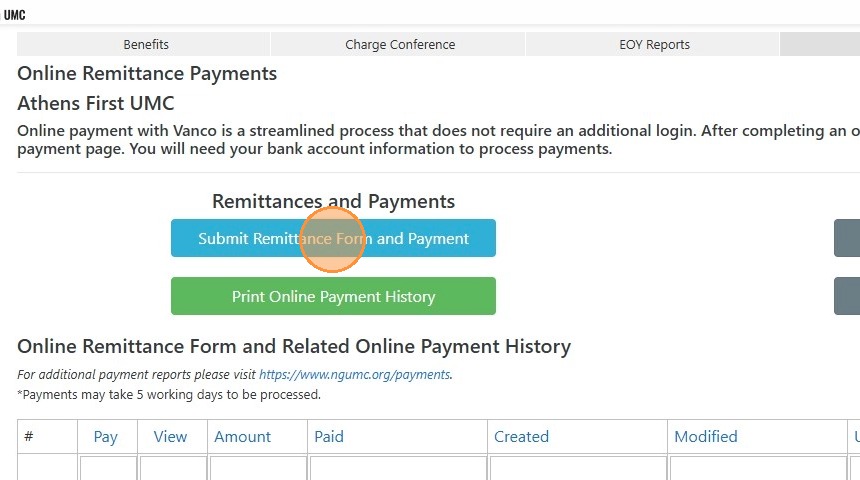Image resolution: width=860 pixels, height=480 pixels.
Task: Sort by the Amount column
Action: pos(242,437)
